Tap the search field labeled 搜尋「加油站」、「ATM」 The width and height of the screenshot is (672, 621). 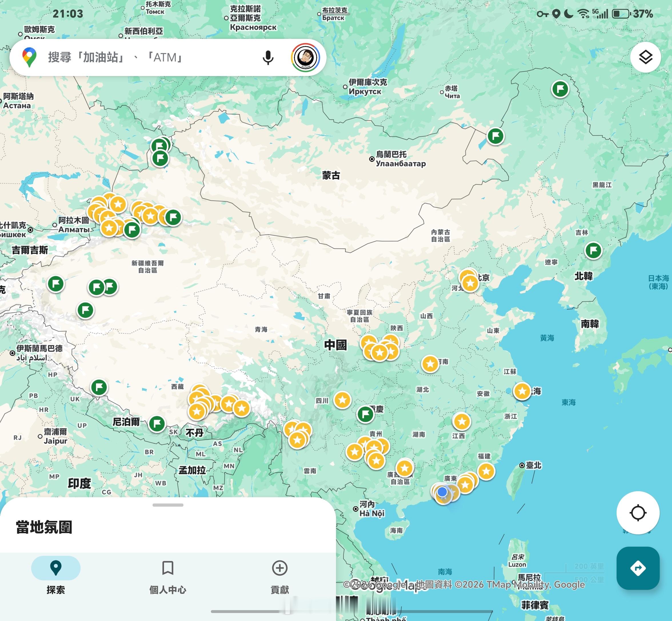(x=141, y=57)
